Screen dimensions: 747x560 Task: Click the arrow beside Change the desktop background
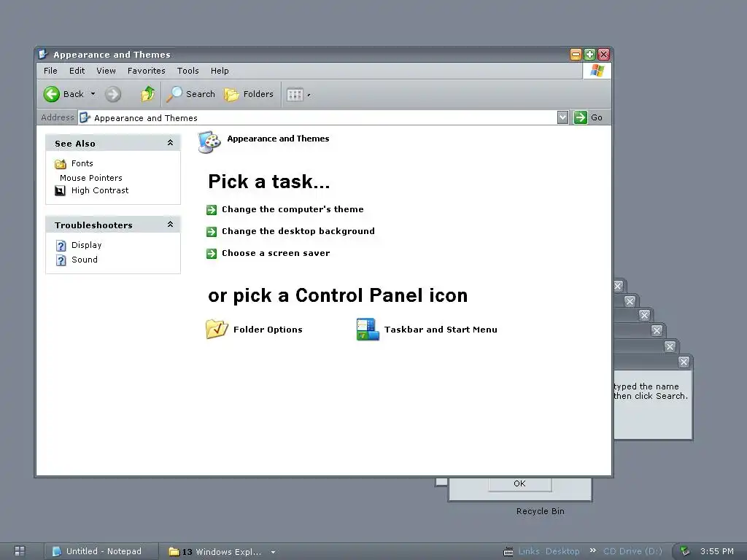[212, 231]
